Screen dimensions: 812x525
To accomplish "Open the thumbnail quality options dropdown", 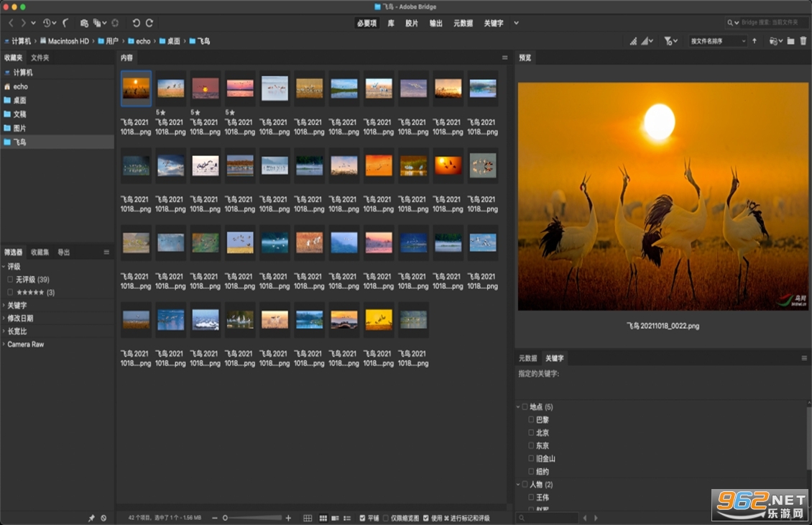I will [x=647, y=41].
